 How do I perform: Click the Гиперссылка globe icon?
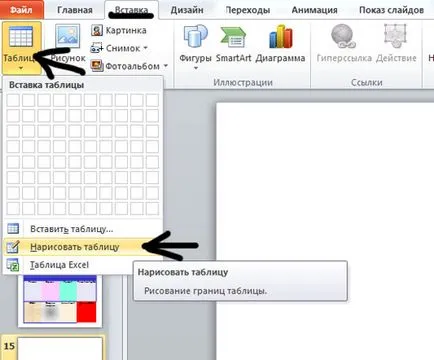point(343,36)
